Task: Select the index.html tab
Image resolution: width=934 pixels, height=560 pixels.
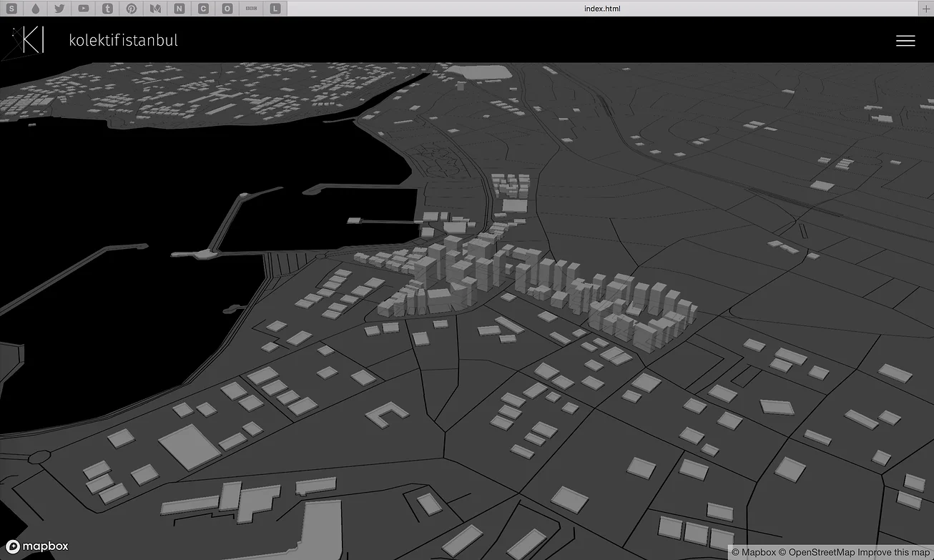Action: pyautogui.click(x=602, y=9)
